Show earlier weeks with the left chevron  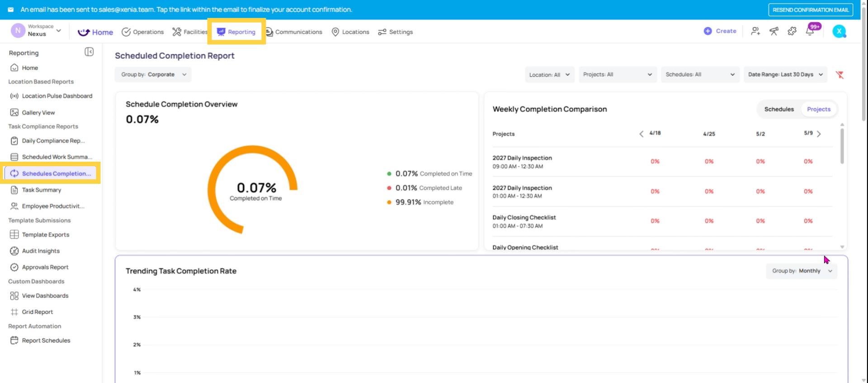641,134
